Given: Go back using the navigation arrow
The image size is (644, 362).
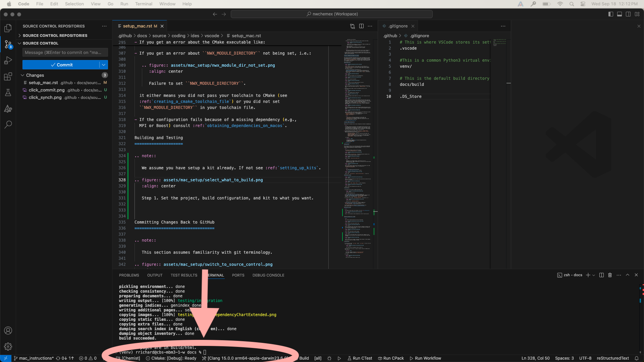Looking at the screenshot, I should pyautogui.click(x=215, y=14).
